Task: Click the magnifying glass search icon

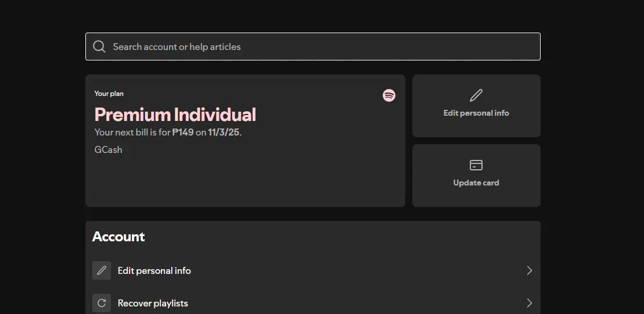Action: click(x=99, y=47)
